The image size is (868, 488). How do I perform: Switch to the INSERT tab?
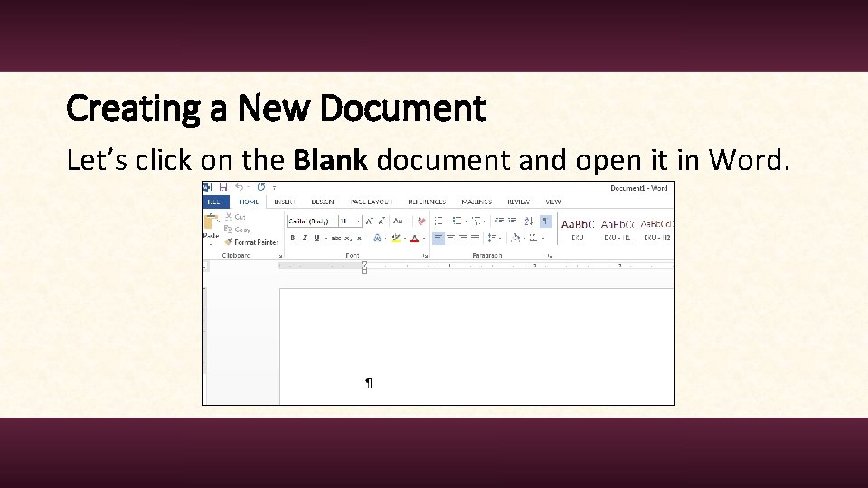(x=285, y=202)
